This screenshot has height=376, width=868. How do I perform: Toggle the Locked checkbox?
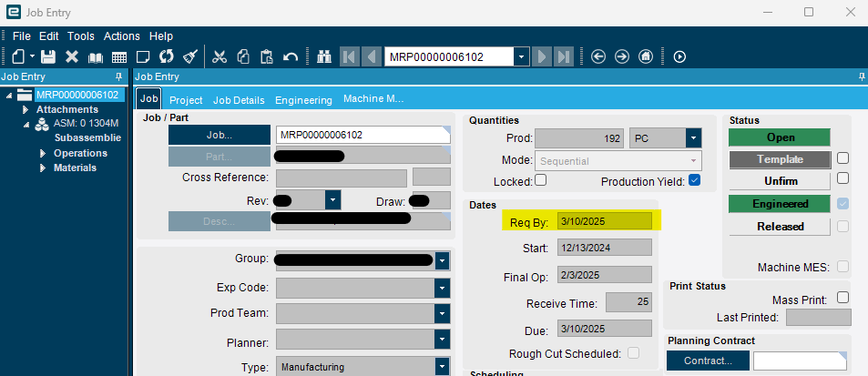tap(540, 180)
